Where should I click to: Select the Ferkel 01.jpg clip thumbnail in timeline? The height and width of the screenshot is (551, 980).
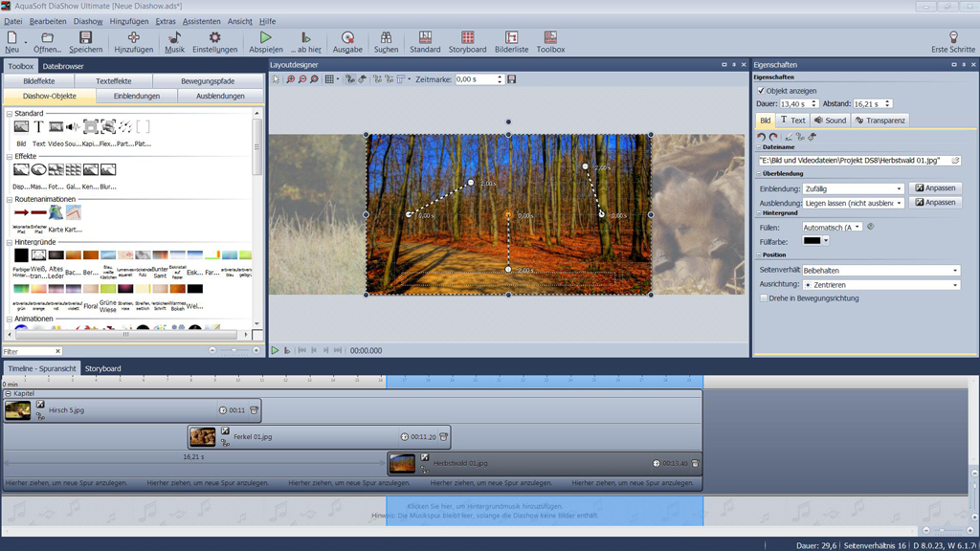pos(202,437)
